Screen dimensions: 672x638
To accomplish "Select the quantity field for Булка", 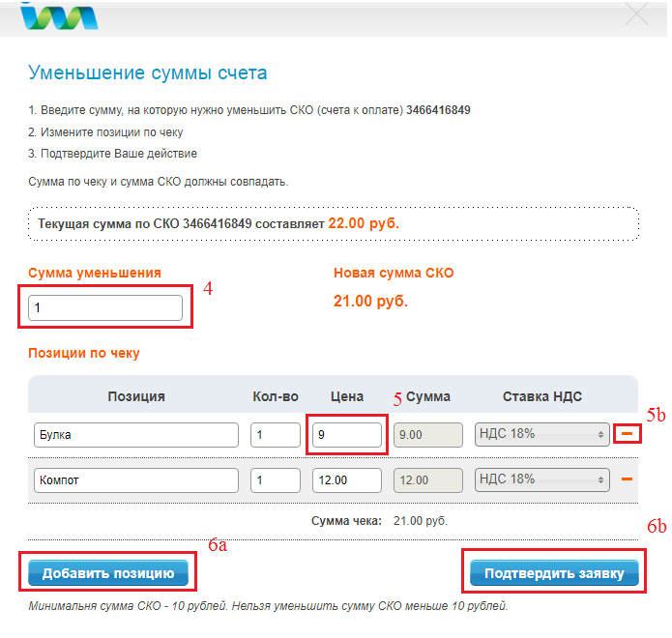I will [276, 435].
